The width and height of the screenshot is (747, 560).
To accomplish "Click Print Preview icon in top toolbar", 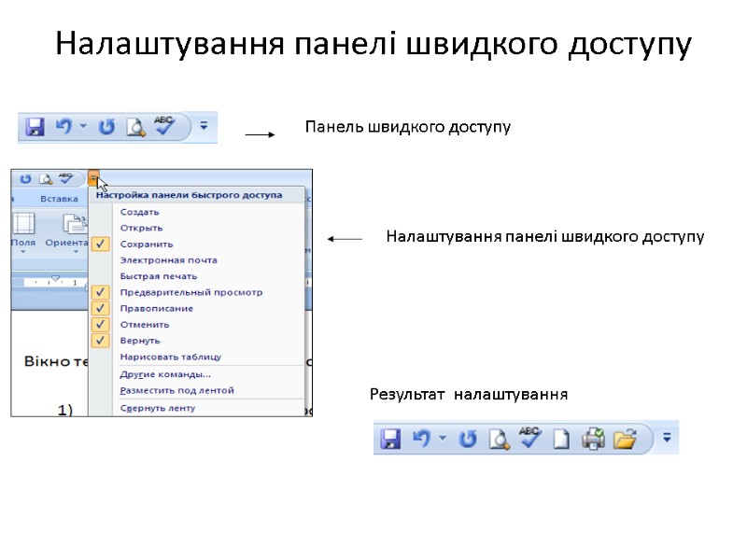I will coord(135,128).
